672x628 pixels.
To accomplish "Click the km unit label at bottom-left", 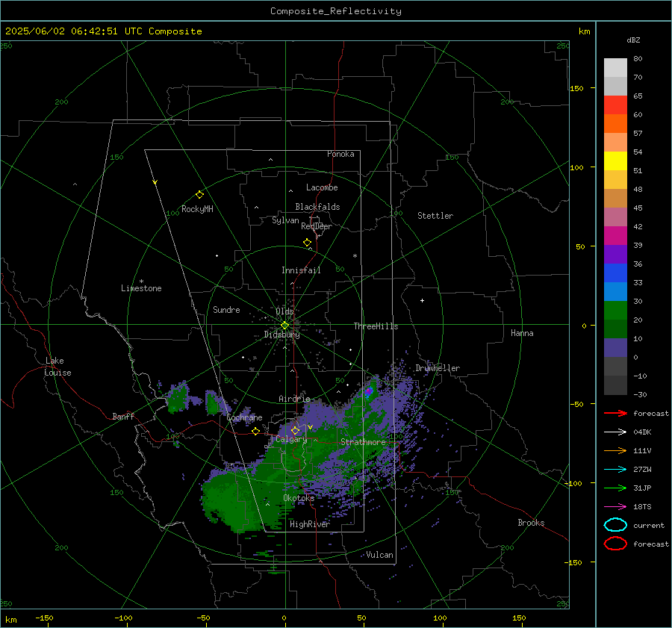I will [x=11, y=620].
